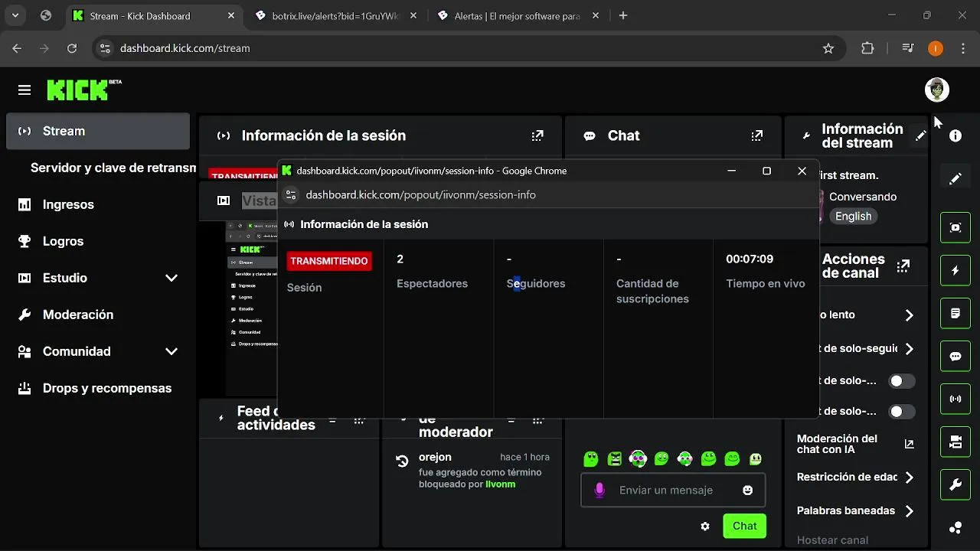Click the TRANSMITIENDO badge in popout
The width and height of the screenshot is (980, 551).
pyautogui.click(x=329, y=261)
